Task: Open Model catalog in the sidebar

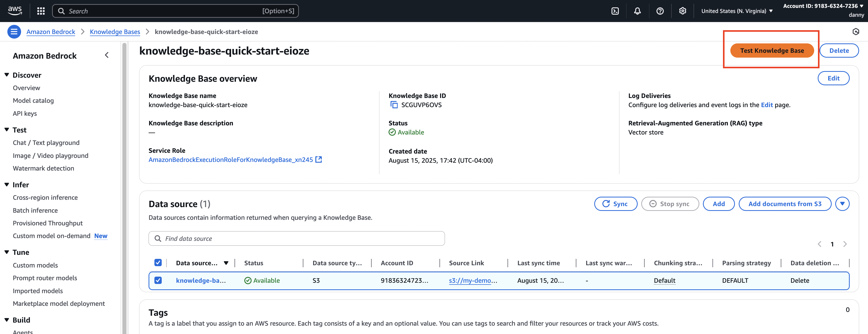Action: point(33,101)
